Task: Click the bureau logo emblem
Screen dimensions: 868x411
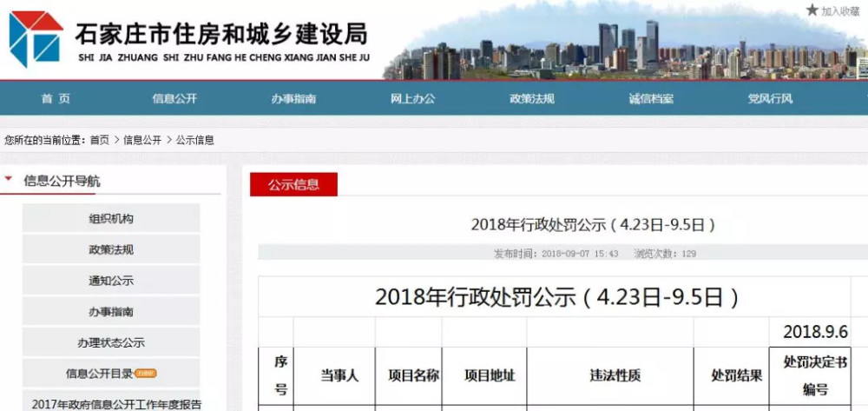Action: (x=36, y=39)
